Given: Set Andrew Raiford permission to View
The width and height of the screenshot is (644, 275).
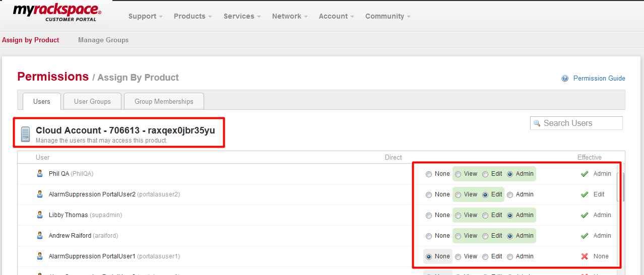Looking at the screenshot, I should pos(458,236).
